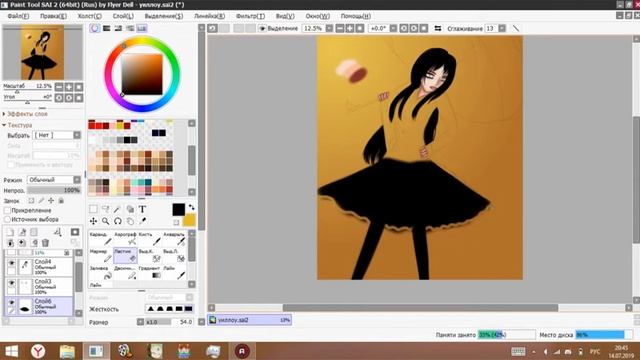Open the Правка menu
Image resolution: width=640 pixels, height=360 pixels.
53,16
